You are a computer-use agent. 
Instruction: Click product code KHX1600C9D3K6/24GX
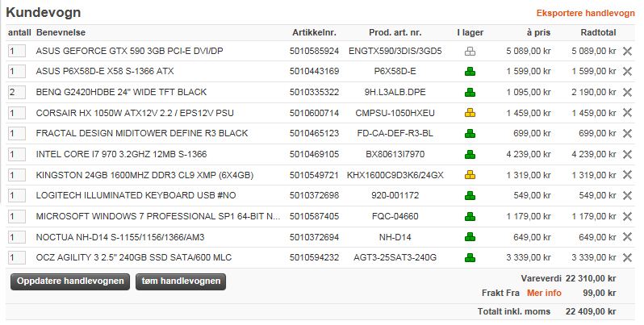395,175
